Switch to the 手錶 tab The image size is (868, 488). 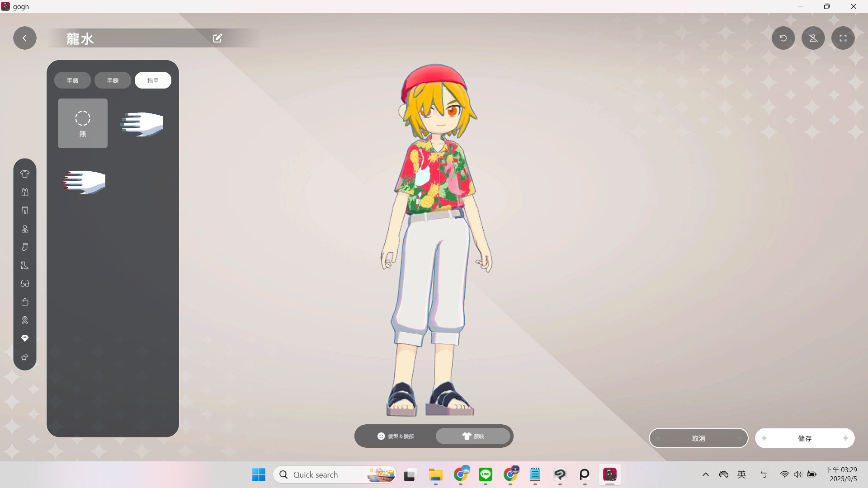point(72,80)
